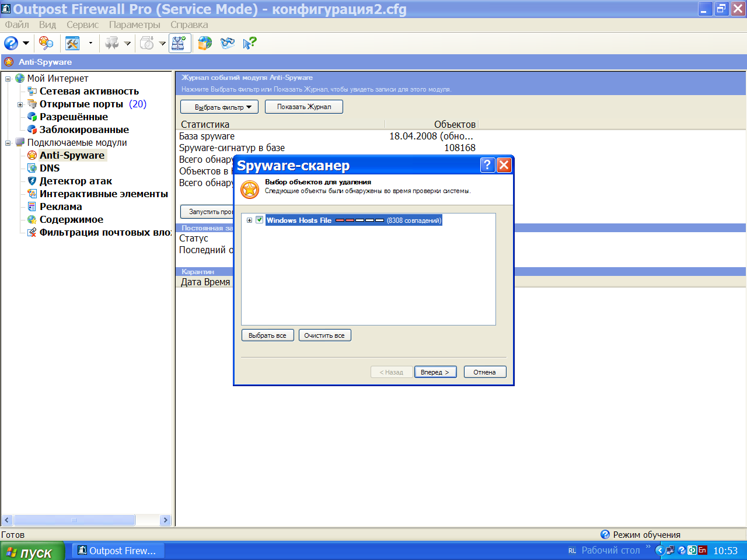Click the right arrow of horizontal tree scrollbar
This screenshot has width=747, height=560.
pyautogui.click(x=165, y=520)
